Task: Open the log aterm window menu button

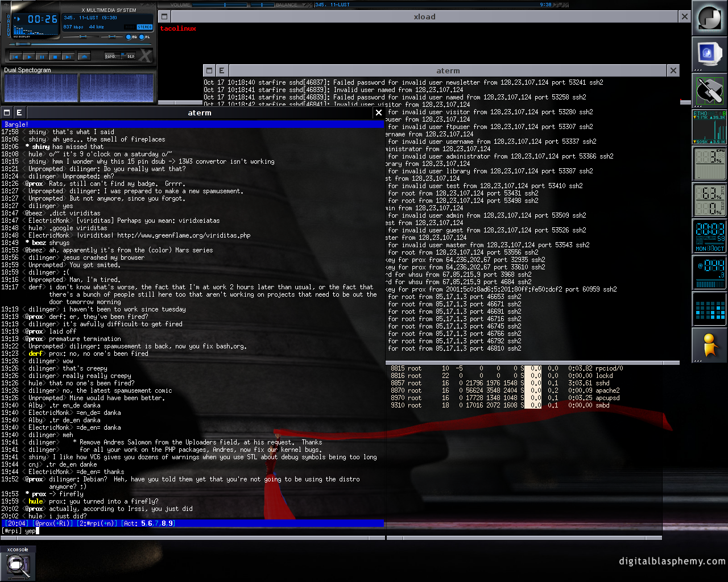Action: (209, 70)
